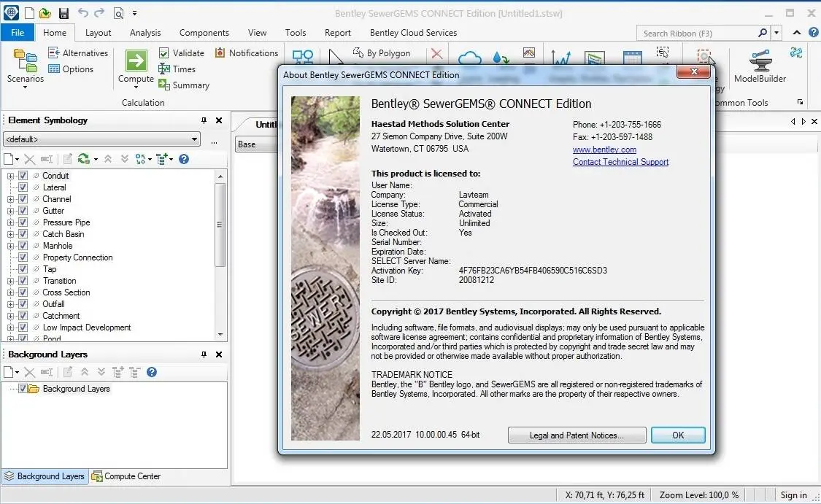Image resolution: width=821 pixels, height=504 pixels.
Task: Click in the Search Ribbon field
Action: (x=696, y=33)
